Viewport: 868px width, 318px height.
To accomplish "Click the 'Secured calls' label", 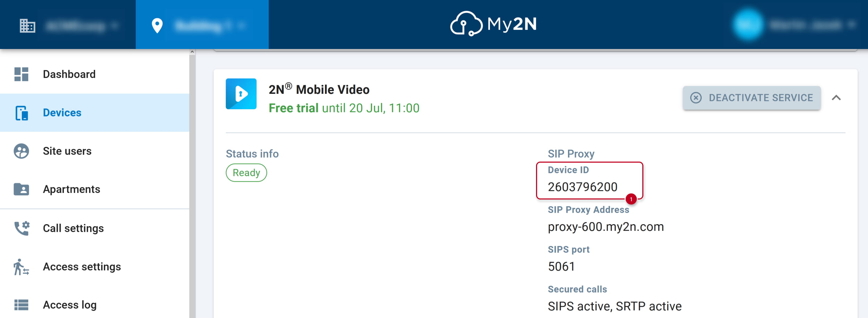I will click(577, 290).
